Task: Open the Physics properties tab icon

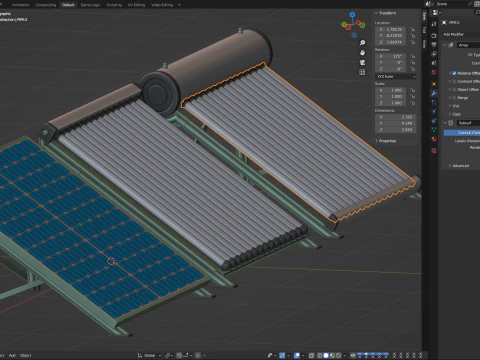Action: (434, 111)
